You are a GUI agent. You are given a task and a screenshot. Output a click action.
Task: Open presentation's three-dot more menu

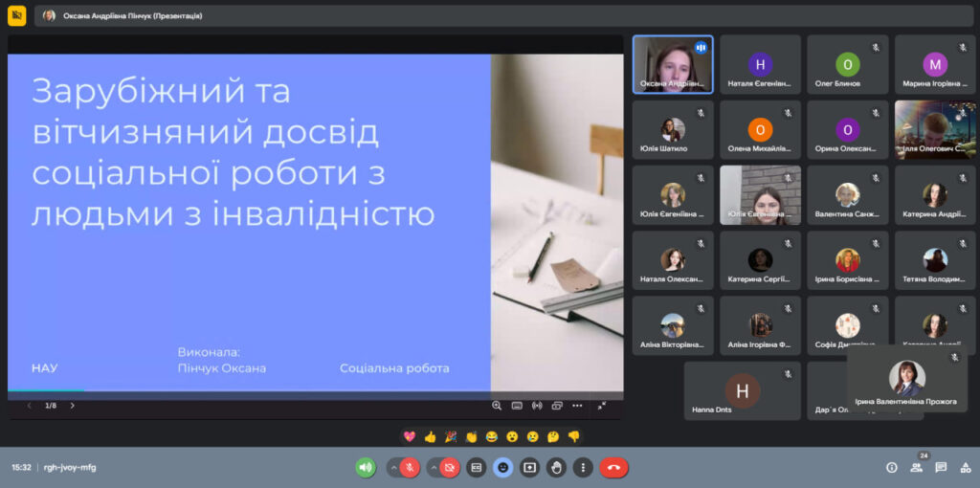(577, 406)
